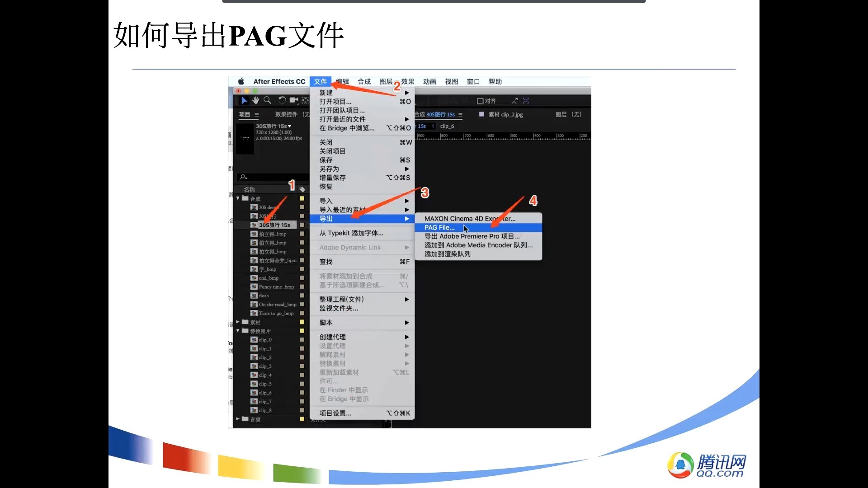Open the 合成 30S旅行 15s panel menu
This screenshot has width=868, height=488.
pyautogui.click(x=460, y=115)
